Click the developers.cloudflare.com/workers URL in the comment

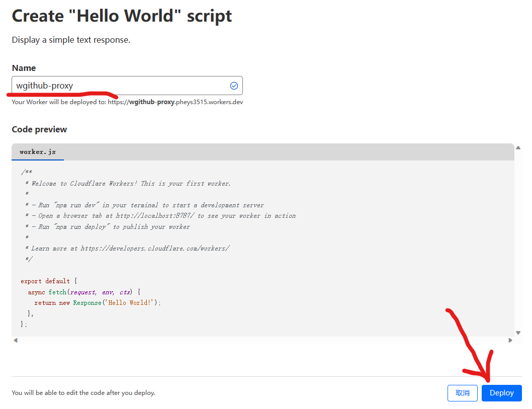tap(155, 248)
